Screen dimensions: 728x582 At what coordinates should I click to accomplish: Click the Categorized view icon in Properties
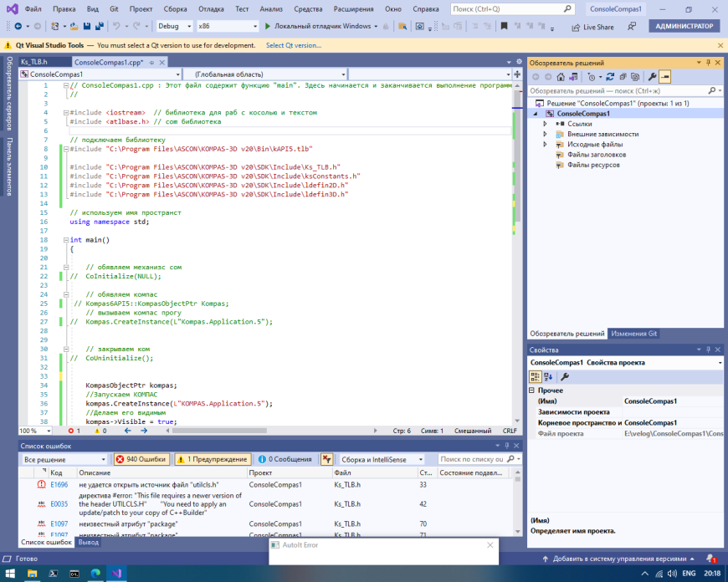[535, 377]
